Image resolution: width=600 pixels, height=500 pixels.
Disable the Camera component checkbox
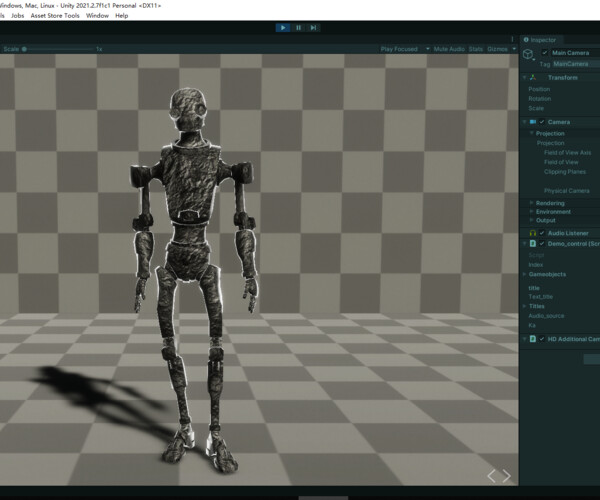542,122
